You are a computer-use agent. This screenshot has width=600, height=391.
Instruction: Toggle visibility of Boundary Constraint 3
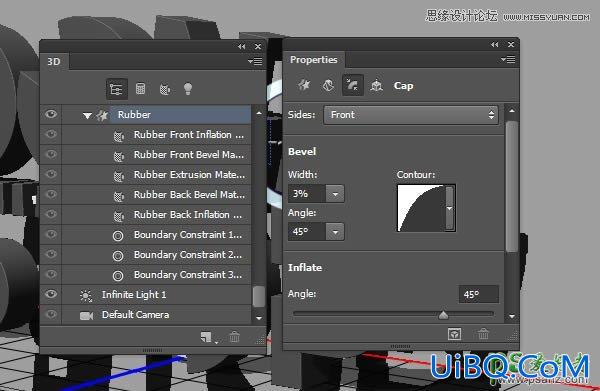(51, 274)
